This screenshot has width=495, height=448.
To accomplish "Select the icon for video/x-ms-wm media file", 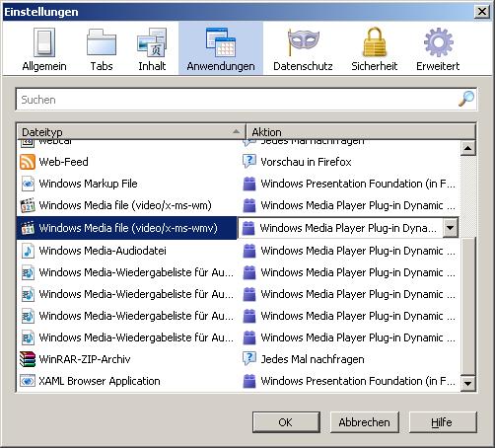I will 28,205.
